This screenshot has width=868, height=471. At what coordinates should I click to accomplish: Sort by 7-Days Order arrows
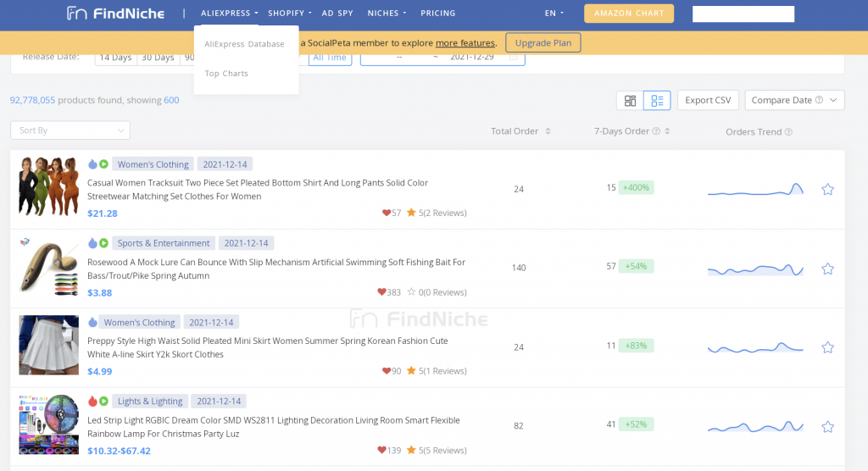coord(668,131)
